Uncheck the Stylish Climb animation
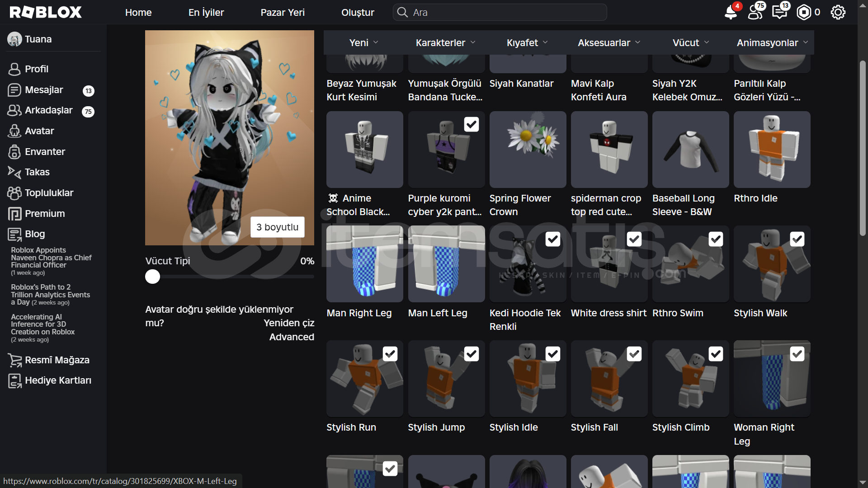 pyautogui.click(x=715, y=354)
